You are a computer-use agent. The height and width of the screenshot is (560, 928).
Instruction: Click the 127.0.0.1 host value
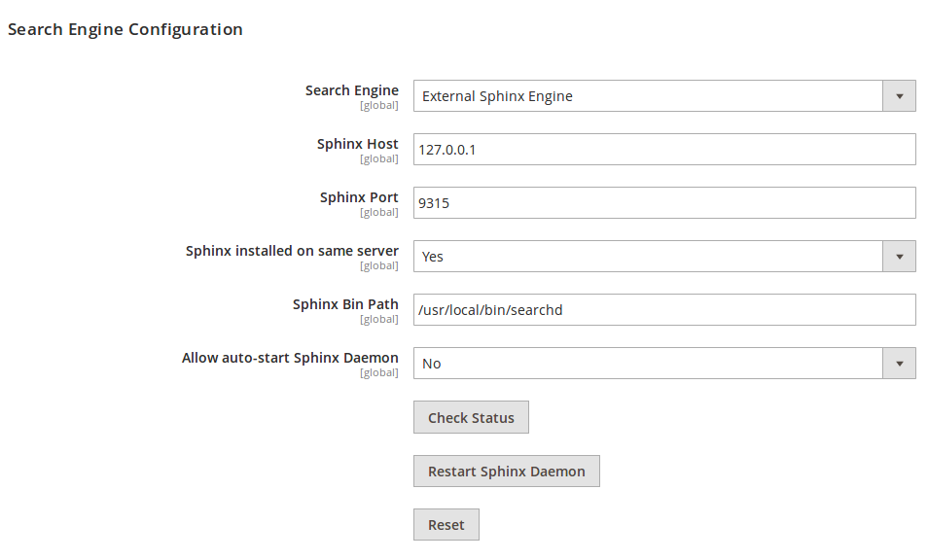tap(447, 149)
